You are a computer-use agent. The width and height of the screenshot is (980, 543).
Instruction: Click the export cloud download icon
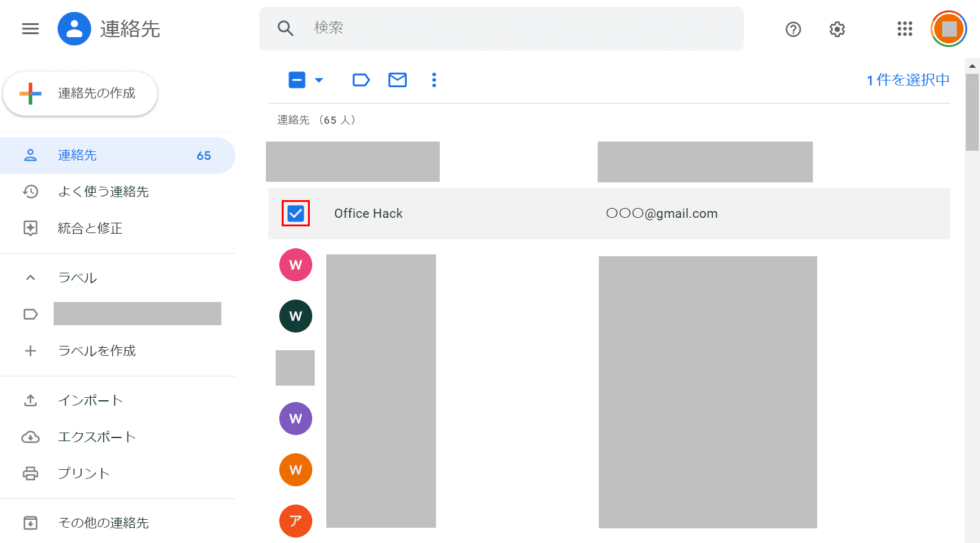30,437
